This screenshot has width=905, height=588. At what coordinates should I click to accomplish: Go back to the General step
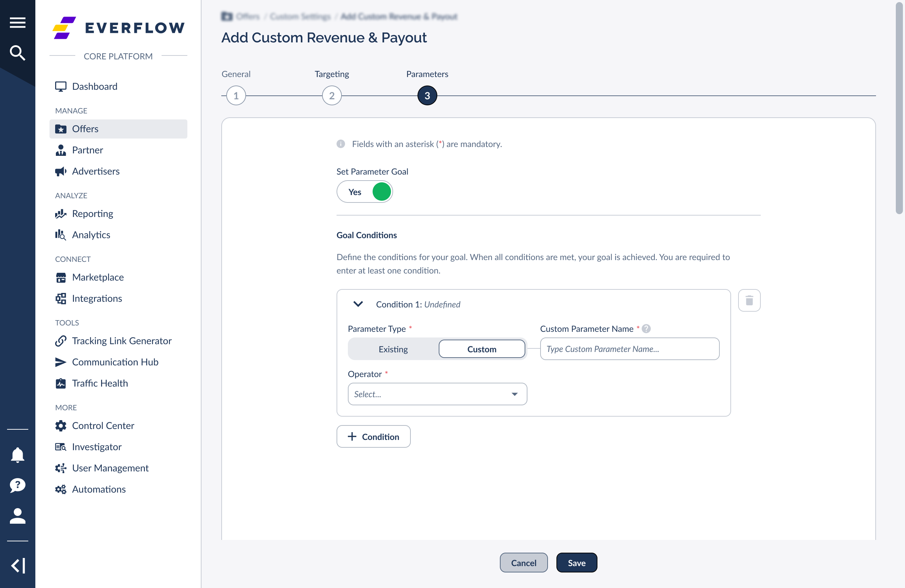coord(236,95)
